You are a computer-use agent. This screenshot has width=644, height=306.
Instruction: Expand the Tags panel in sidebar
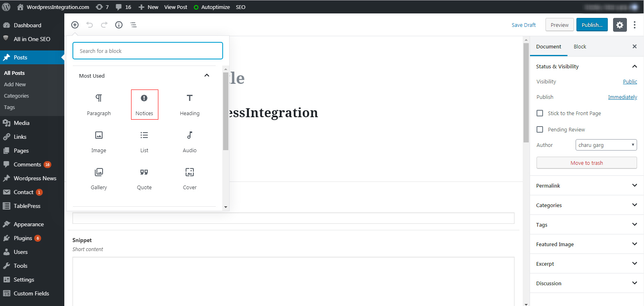pos(587,225)
